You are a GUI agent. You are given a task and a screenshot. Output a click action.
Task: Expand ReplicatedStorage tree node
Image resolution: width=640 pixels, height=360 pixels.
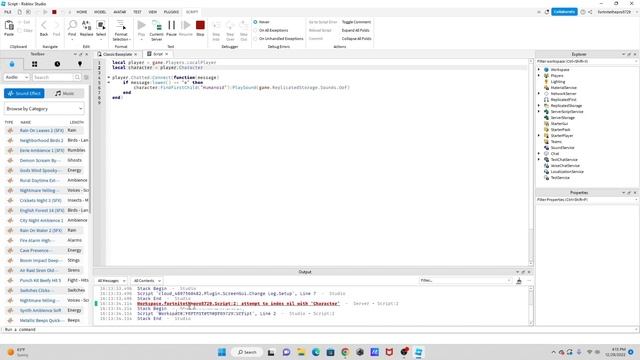539,106
